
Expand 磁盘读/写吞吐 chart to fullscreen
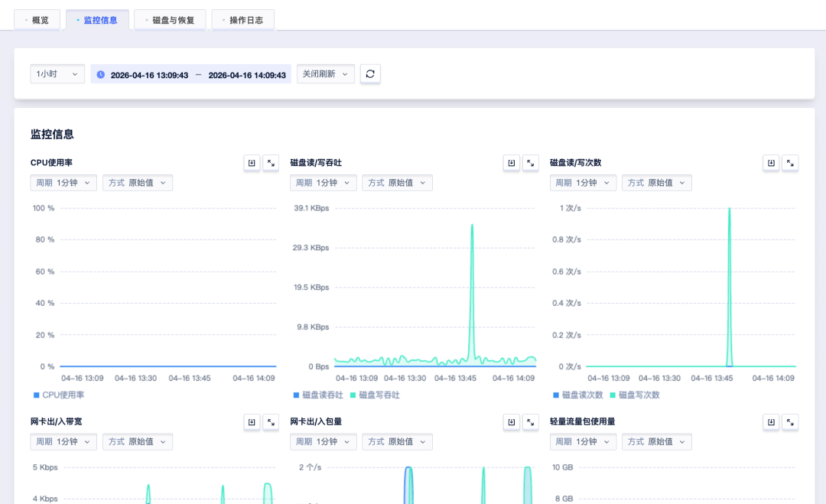click(x=531, y=163)
